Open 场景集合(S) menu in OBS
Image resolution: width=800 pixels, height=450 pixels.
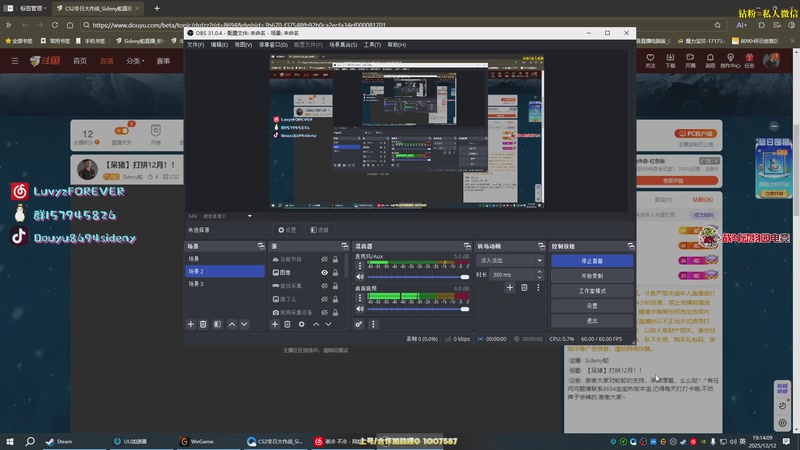pos(343,45)
